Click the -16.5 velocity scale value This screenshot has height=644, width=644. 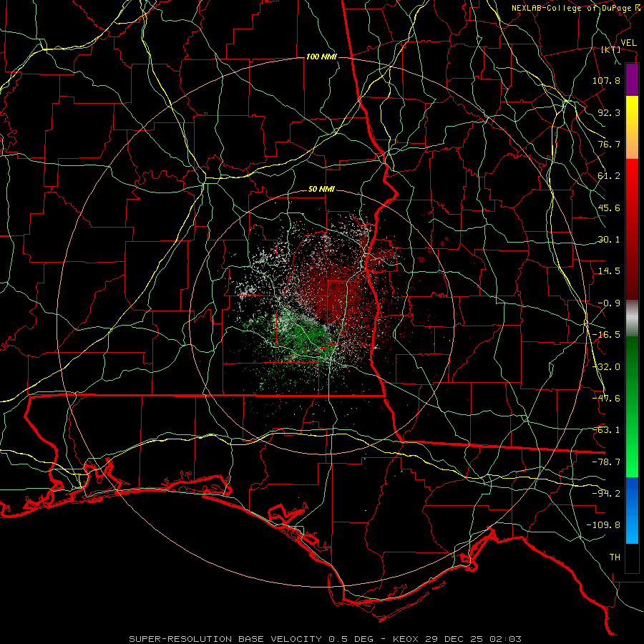[606, 335]
